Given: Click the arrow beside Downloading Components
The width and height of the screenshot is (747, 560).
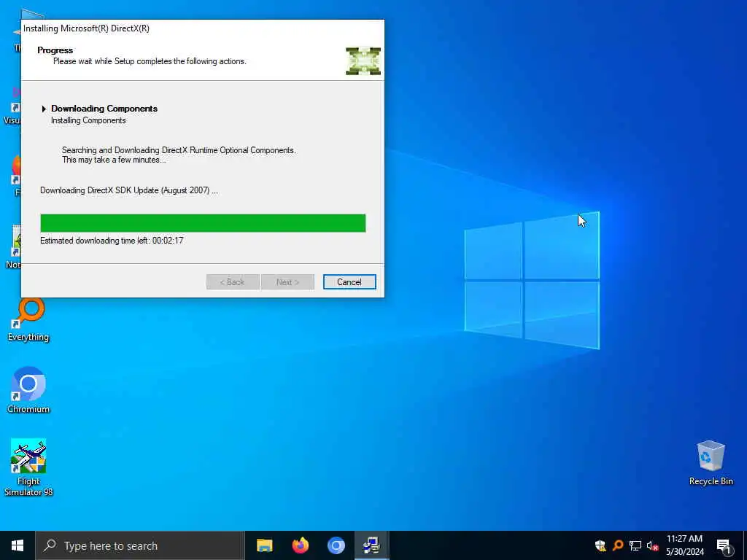Looking at the screenshot, I should click(44, 109).
